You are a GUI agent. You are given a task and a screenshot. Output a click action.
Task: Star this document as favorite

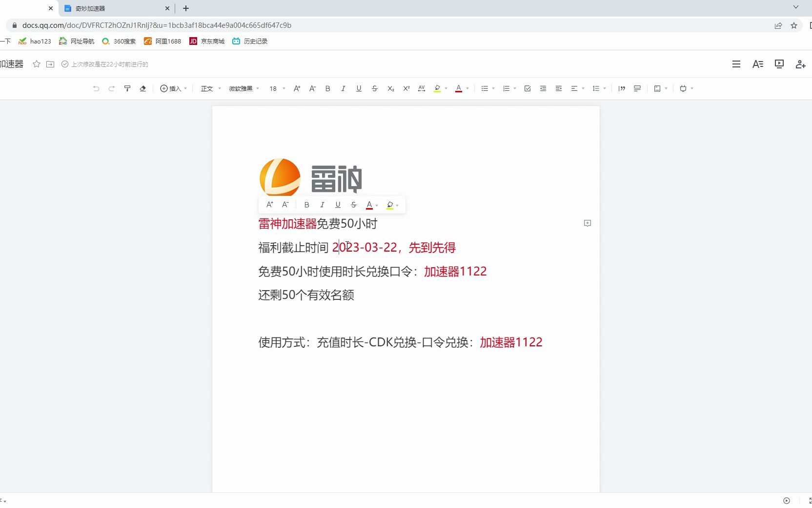[x=37, y=64]
